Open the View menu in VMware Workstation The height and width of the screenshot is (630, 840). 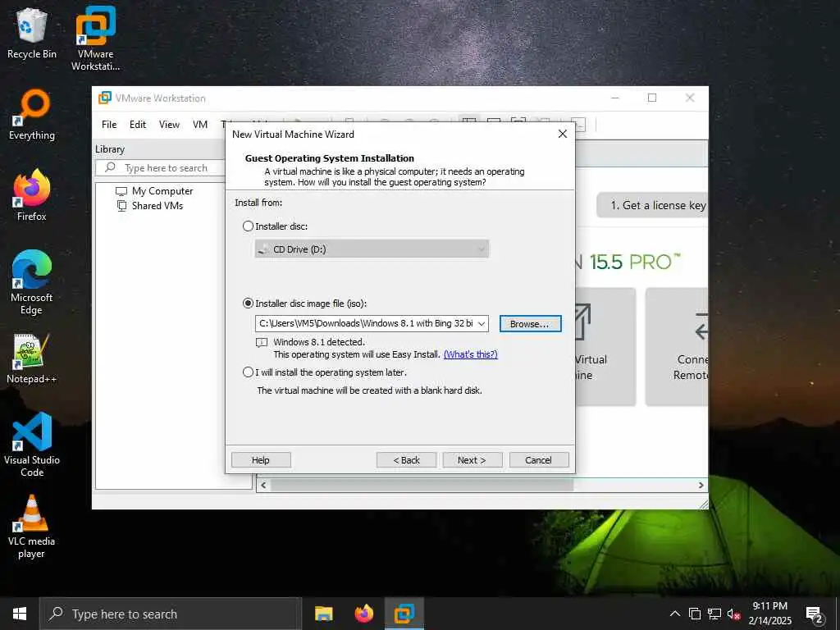[x=169, y=125]
